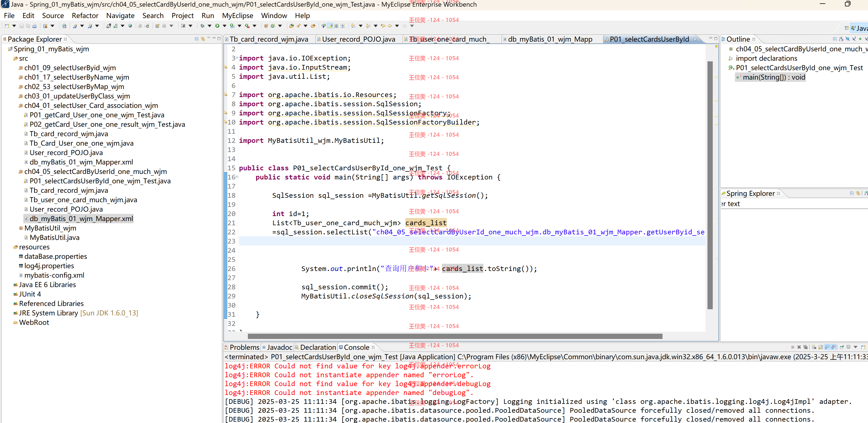The height and width of the screenshot is (423, 868).
Task: Close the P01_selectCardsUserById editor tab
Action: coord(695,39)
